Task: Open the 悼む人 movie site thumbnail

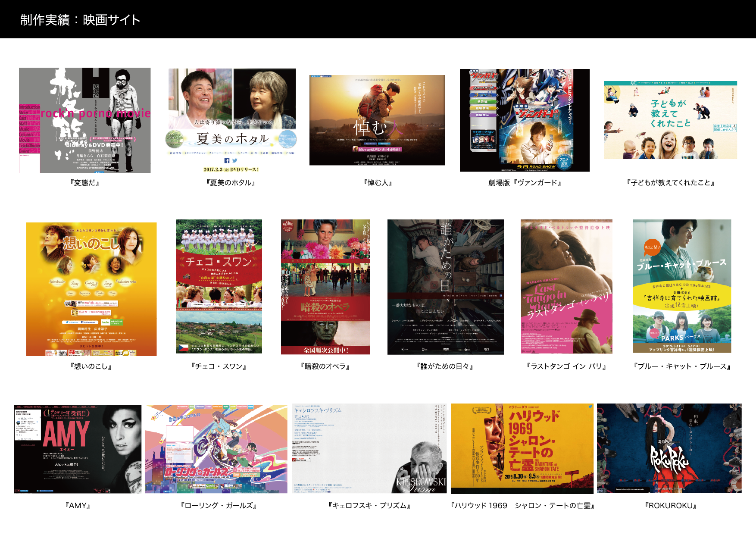Action: tap(377, 120)
